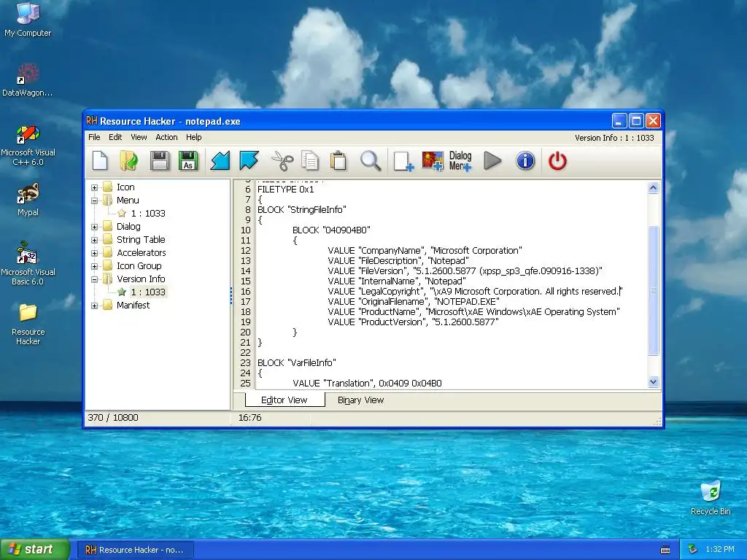Screen dimensions: 747x560
Task: Click the taskbar clock showing 1:32 PM
Action: [720, 549]
